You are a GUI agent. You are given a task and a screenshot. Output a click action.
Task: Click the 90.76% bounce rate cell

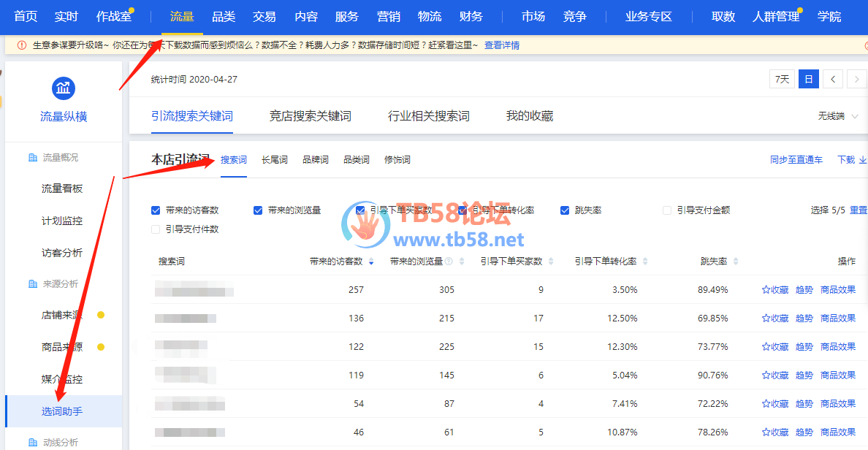tap(713, 375)
